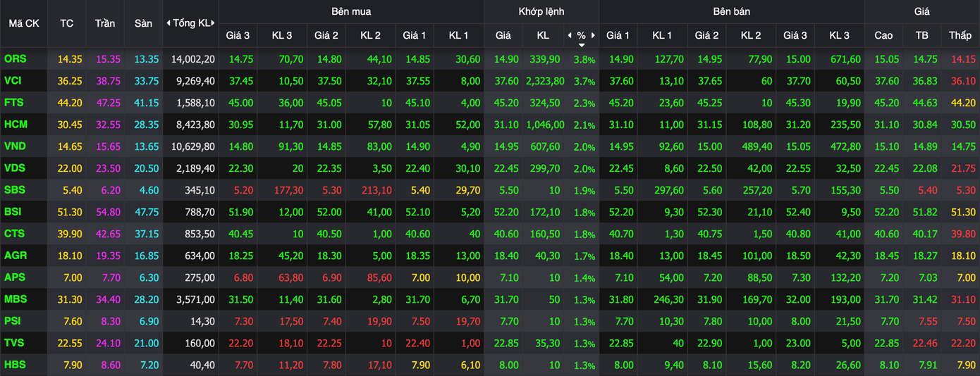Select the FTS ticker row

[x=13, y=103]
